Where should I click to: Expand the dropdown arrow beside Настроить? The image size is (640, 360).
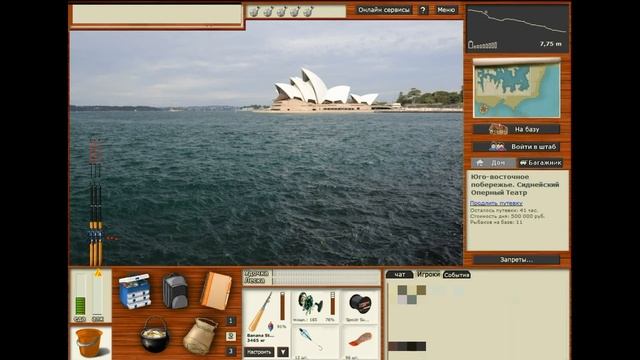click(x=283, y=352)
